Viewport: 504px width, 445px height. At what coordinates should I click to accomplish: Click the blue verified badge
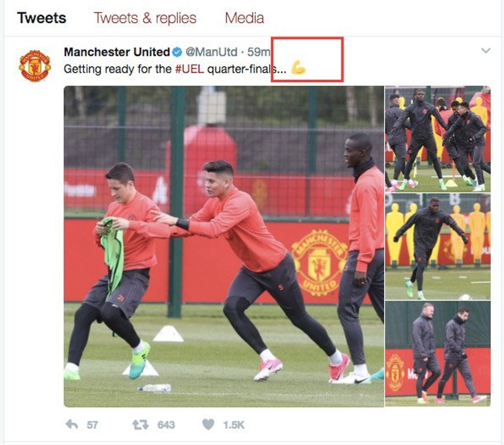point(177,52)
